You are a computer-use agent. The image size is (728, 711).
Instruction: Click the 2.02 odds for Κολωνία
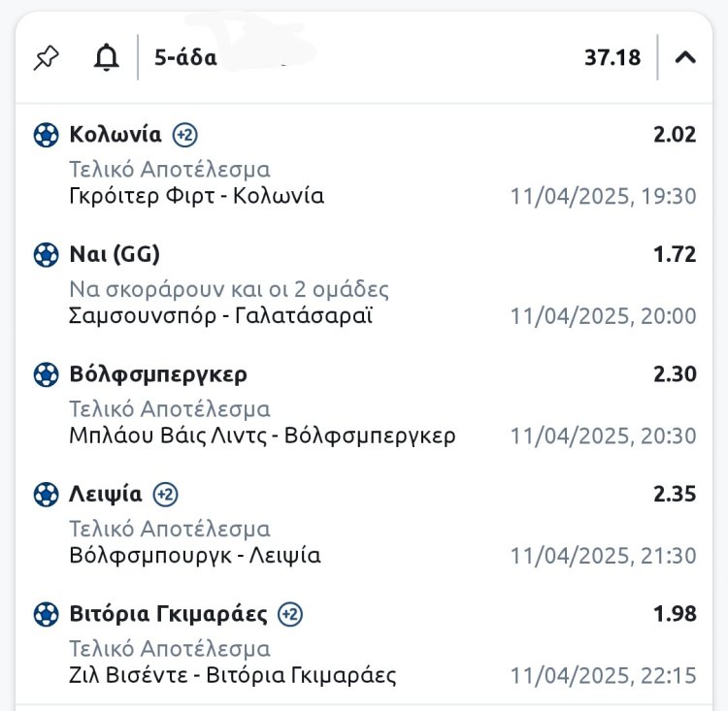[675, 135]
